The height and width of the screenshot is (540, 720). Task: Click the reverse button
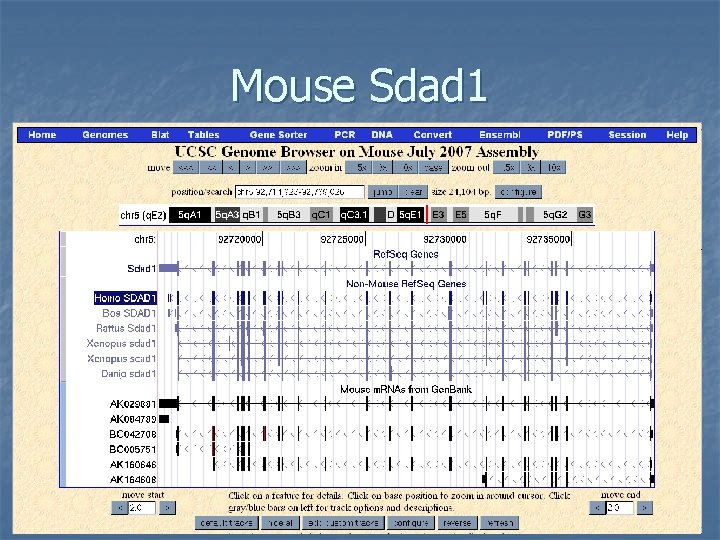point(457,523)
